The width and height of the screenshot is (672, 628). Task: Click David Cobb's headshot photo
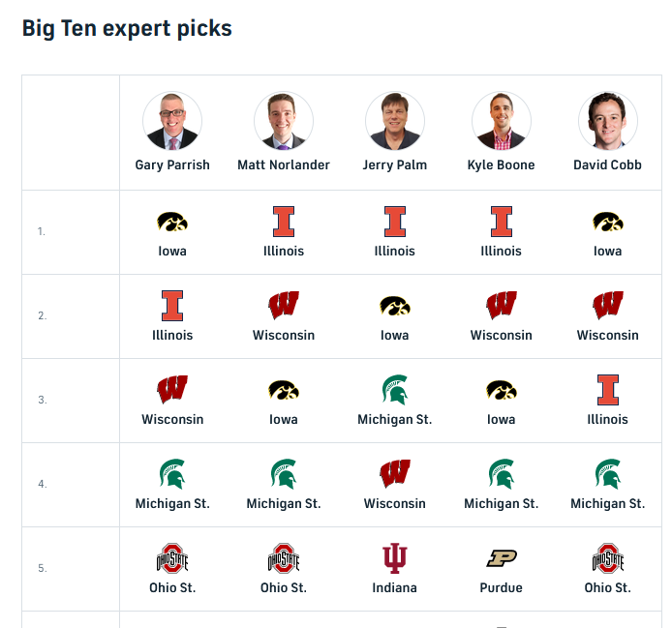pos(608,121)
